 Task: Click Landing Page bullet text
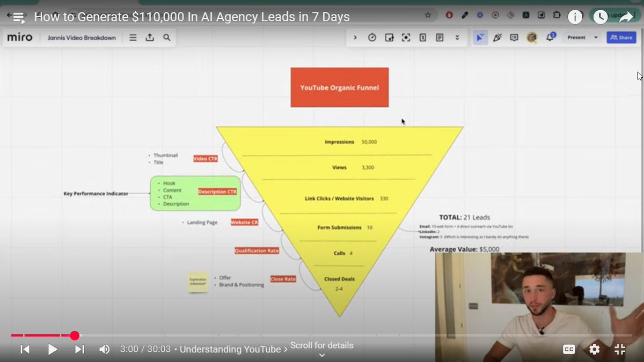pyautogui.click(x=202, y=222)
